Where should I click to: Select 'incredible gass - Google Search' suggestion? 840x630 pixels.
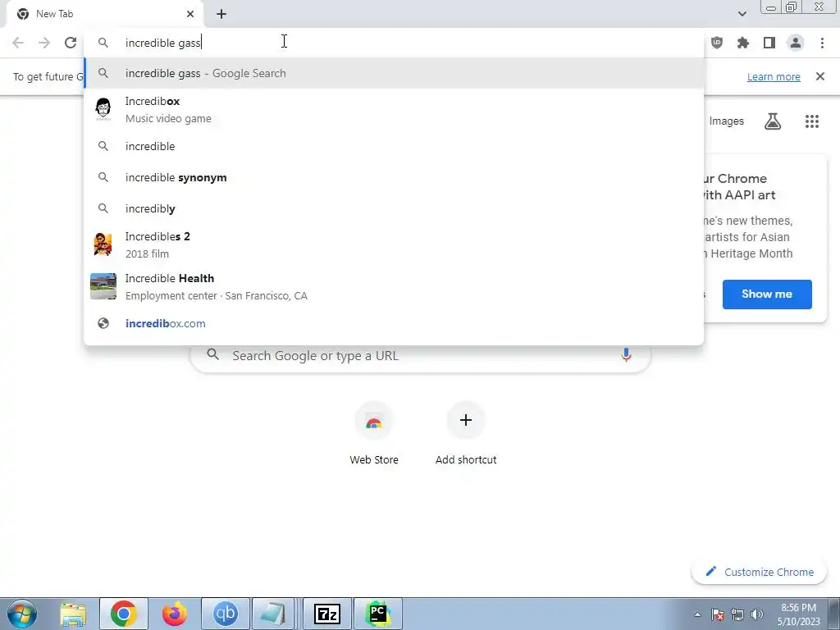coord(394,73)
